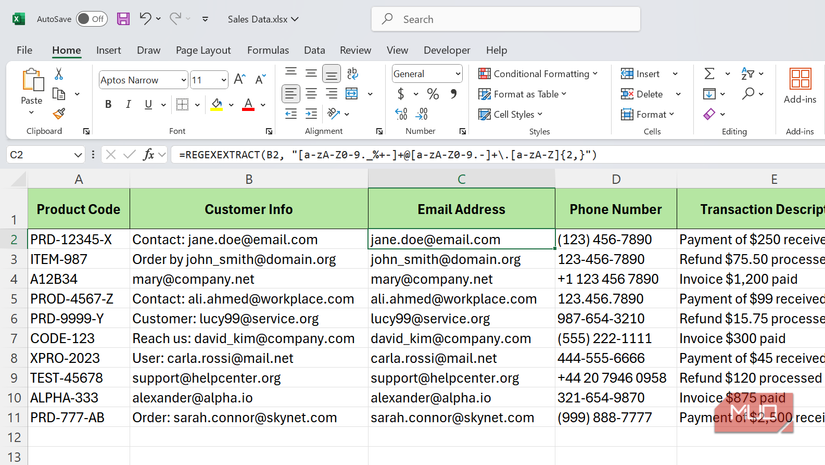Click the Clear eraser icon

[709, 114]
